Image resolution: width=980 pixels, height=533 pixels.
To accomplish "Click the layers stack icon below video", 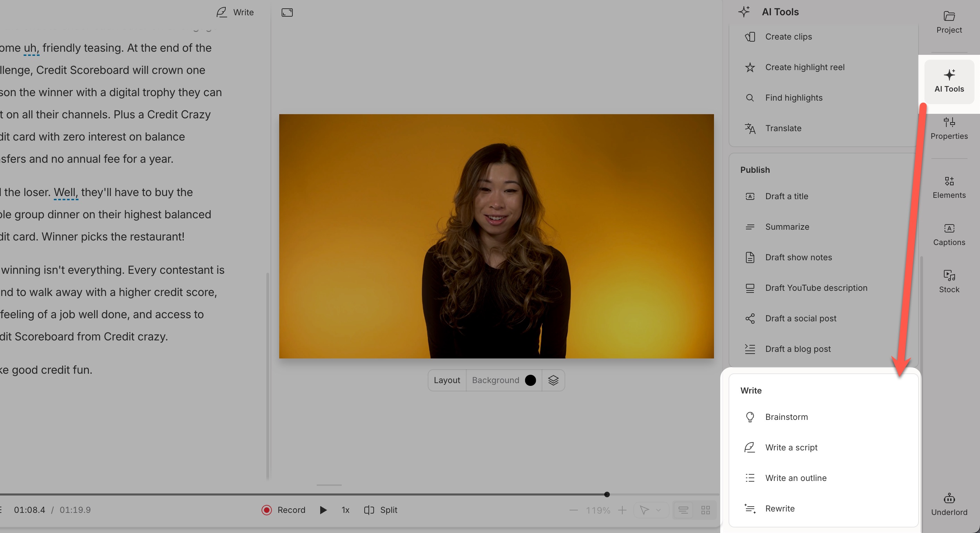I will click(553, 380).
